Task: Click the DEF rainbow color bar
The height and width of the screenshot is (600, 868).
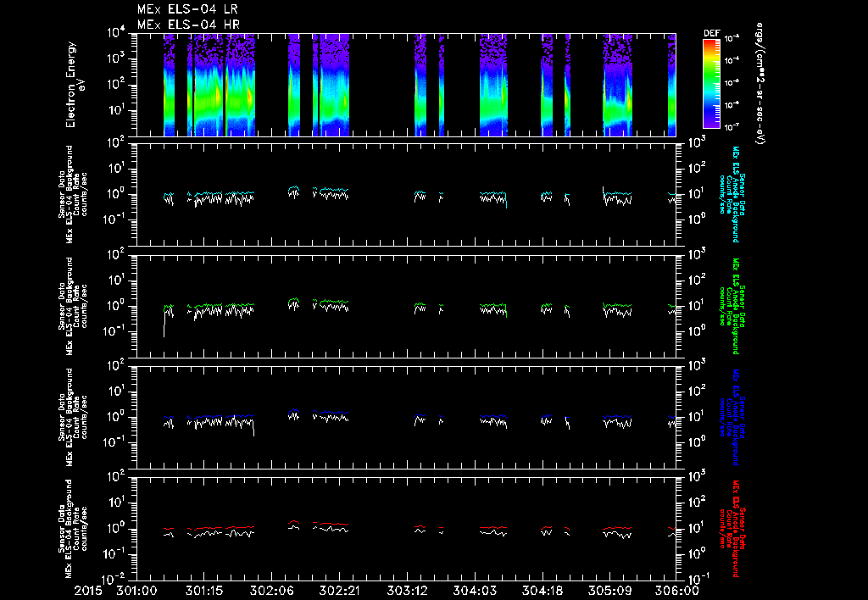Action: [x=711, y=84]
